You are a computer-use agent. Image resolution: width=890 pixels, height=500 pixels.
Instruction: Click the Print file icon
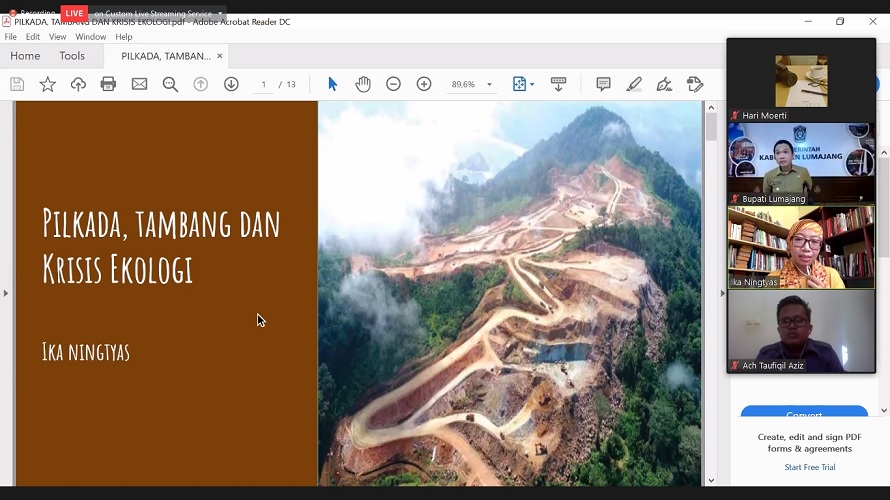coord(108,85)
